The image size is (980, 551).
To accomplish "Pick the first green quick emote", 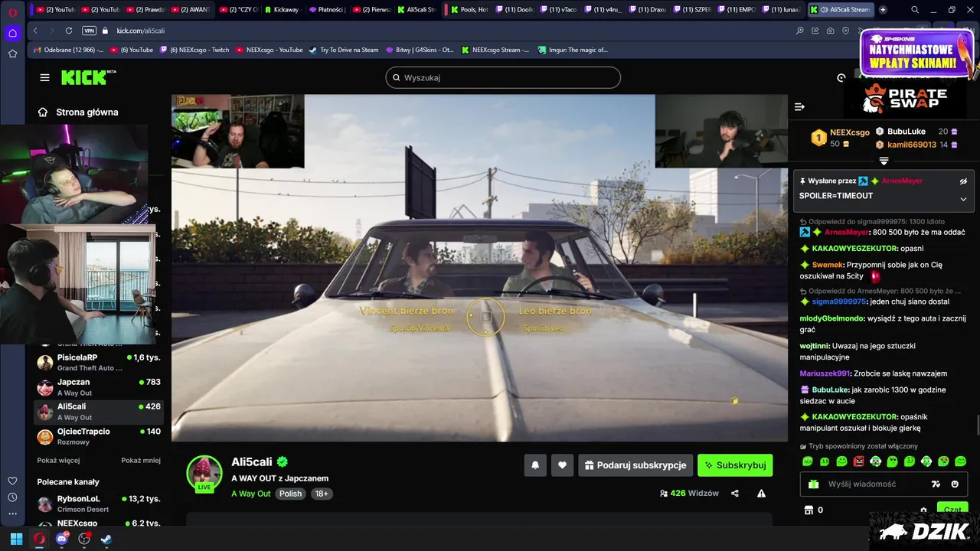I will (808, 461).
